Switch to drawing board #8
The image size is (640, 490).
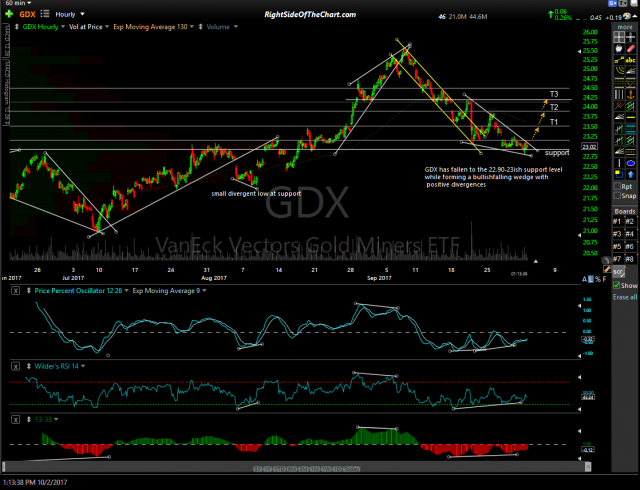pos(631,258)
